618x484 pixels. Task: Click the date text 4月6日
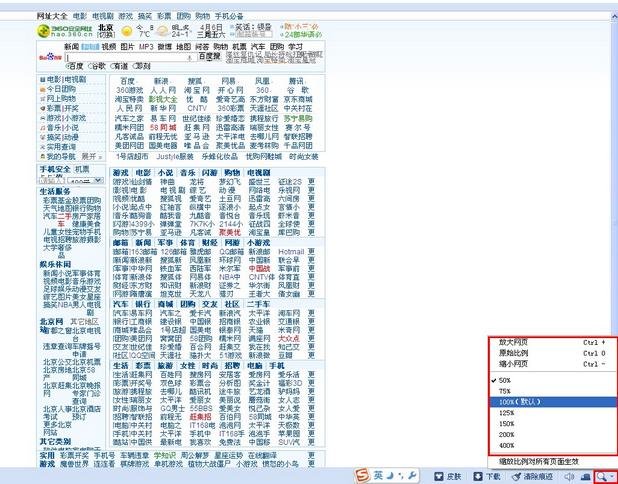[212, 28]
